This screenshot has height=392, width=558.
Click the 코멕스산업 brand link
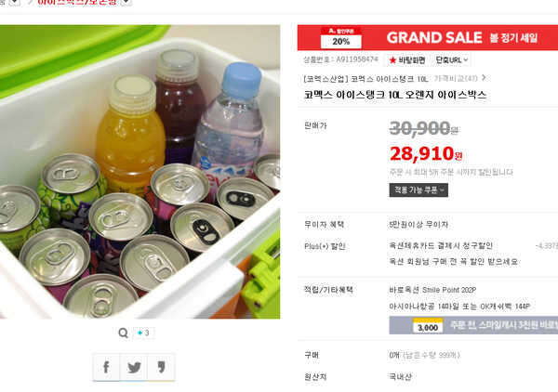pos(325,79)
